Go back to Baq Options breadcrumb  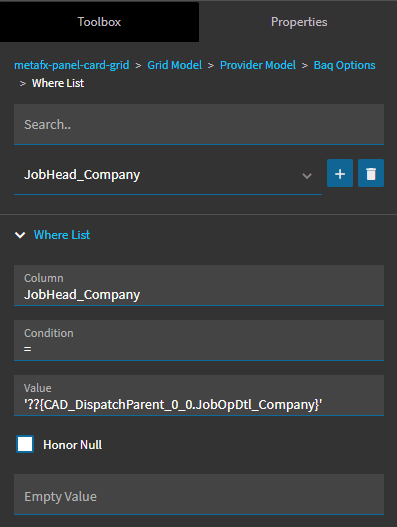click(345, 65)
